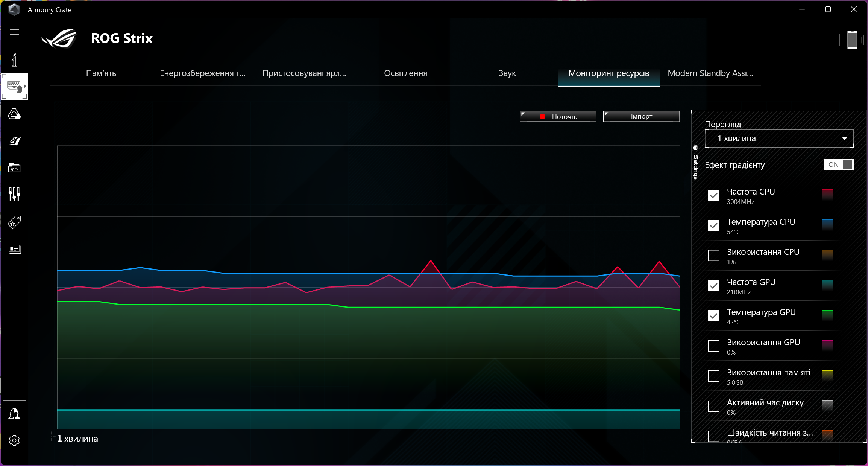The image size is (868, 466).
Task: Enable the Використання пам'яті checkbox
Action: (x=713, y=376)
